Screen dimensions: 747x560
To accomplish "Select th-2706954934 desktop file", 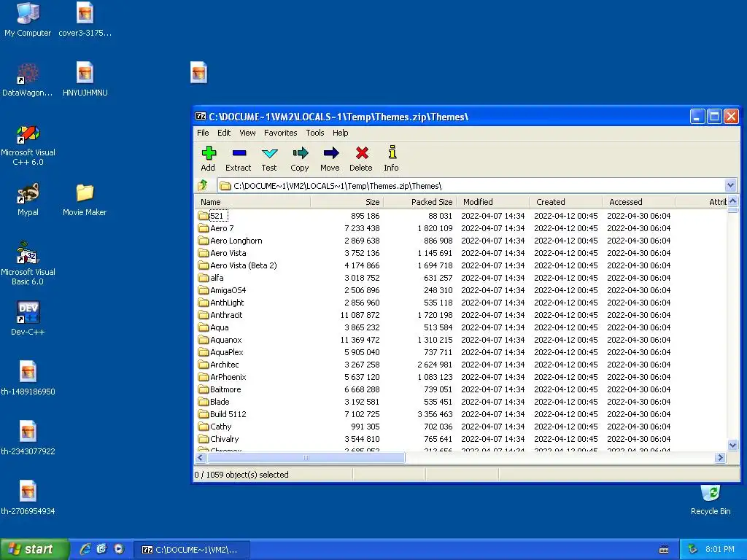I will 28,498.
